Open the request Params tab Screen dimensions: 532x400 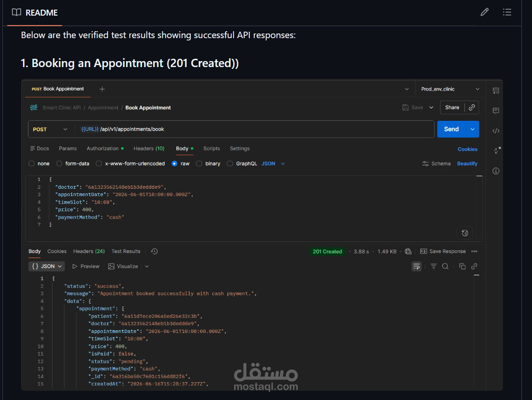pos(68,148)
